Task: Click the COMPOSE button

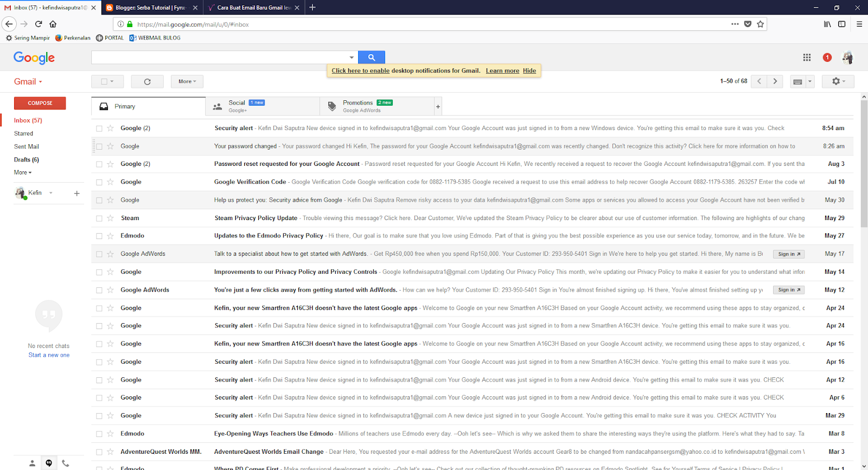Action: (x=40, y=103)
